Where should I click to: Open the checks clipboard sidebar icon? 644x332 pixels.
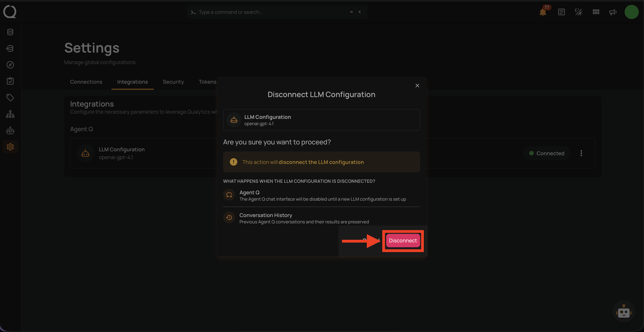coord(10,81)
